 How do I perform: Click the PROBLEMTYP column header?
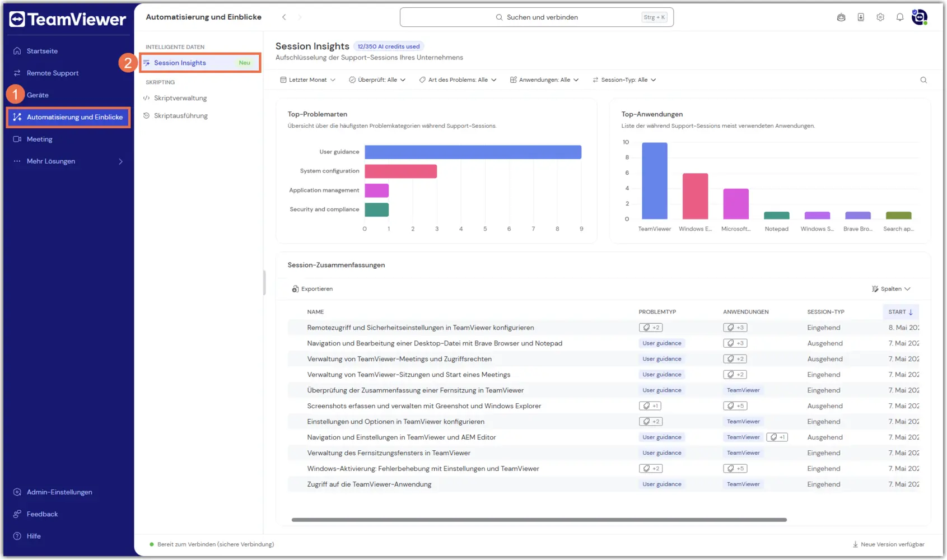[657, 312]
